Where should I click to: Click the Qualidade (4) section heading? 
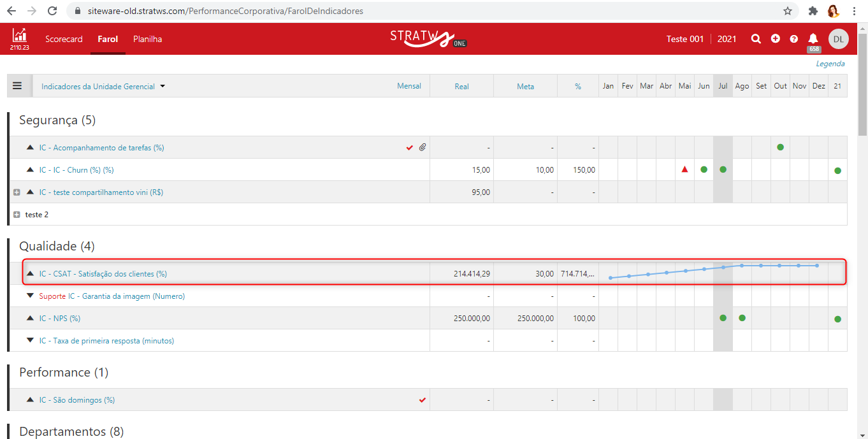pyautogui.click(x=57, y=246)
